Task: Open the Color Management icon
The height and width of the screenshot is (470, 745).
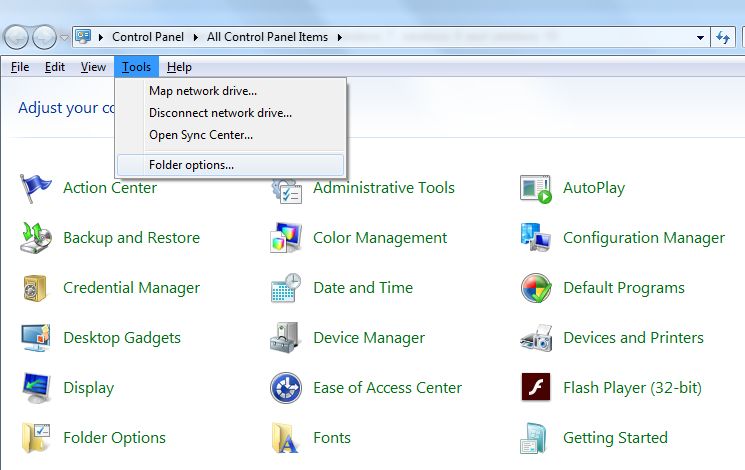Action: (x=286, y=238)
